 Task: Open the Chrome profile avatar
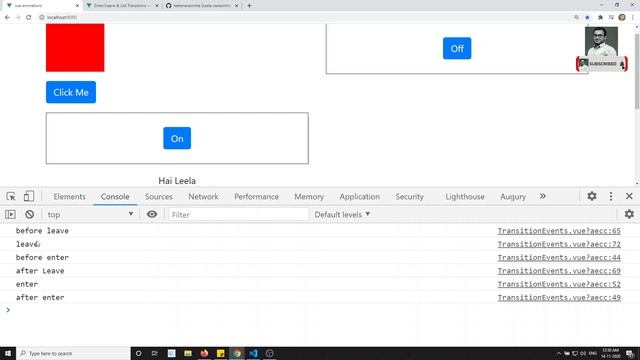(622, 17)
